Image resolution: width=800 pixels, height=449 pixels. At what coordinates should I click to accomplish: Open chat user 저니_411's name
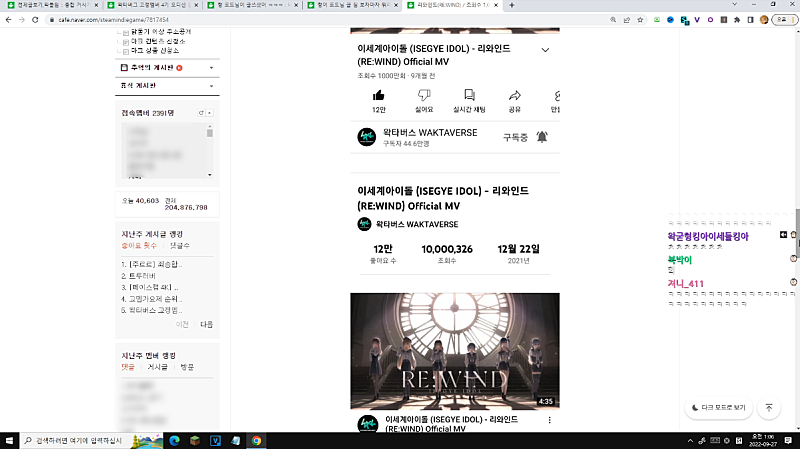click(x=686, y=284)
